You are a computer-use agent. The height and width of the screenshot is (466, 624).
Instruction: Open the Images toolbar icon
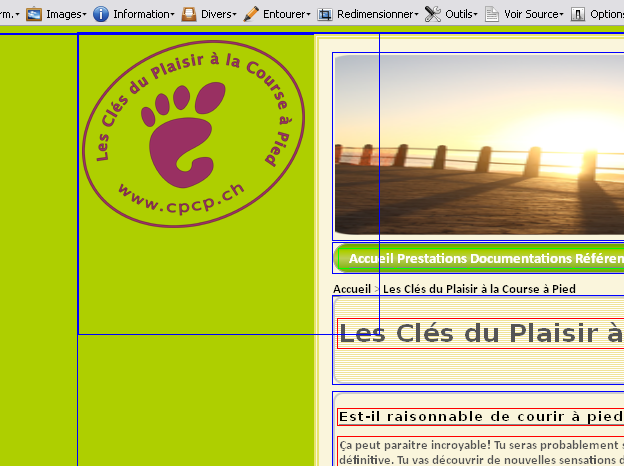[34, 14]
